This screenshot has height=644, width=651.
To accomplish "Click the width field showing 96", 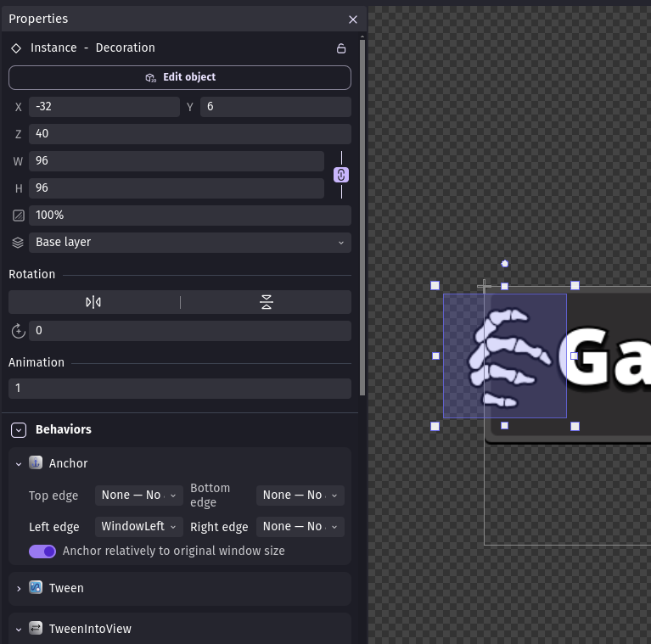I will coord(177,161).
